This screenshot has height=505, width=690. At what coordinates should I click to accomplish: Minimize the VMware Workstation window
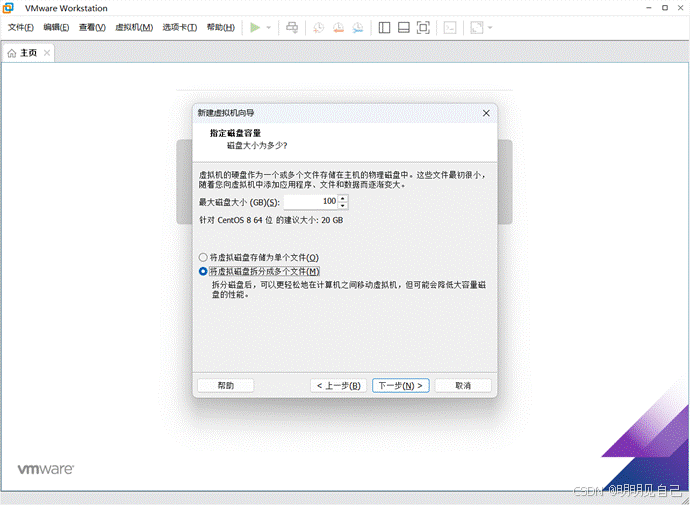click(x=648, y=8)
